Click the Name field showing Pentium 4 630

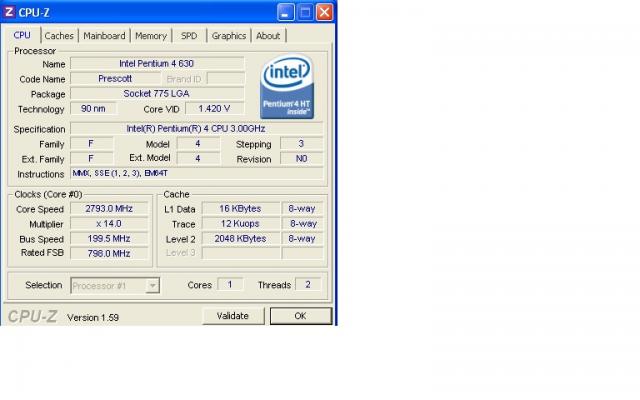pos(157,64)
